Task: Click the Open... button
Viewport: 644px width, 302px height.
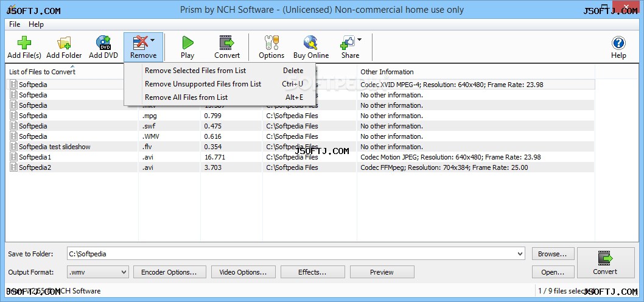Action: pos(553,272)
